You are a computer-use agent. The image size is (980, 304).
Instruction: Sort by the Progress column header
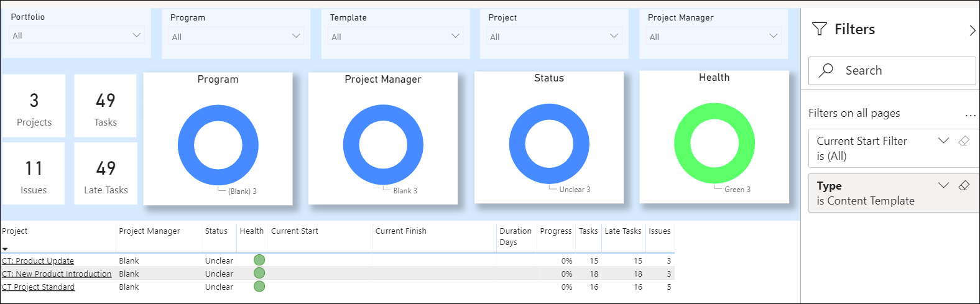[555, 231]
